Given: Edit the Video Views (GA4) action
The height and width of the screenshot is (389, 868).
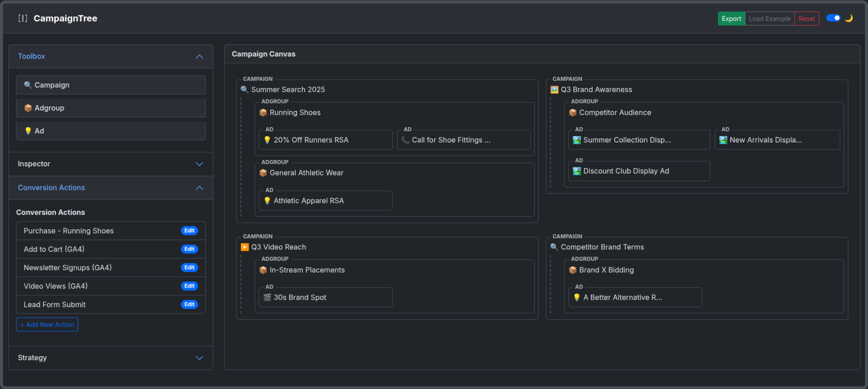Looking at the screenshot, I should (x=189, y=286).
